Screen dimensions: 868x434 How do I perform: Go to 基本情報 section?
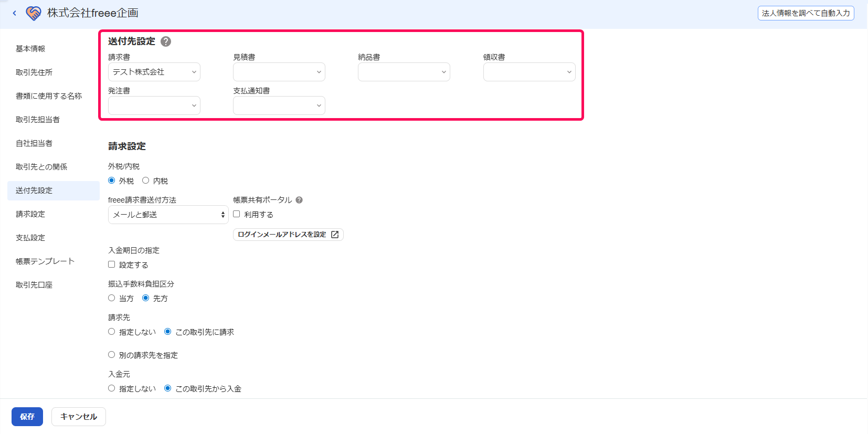54,49
